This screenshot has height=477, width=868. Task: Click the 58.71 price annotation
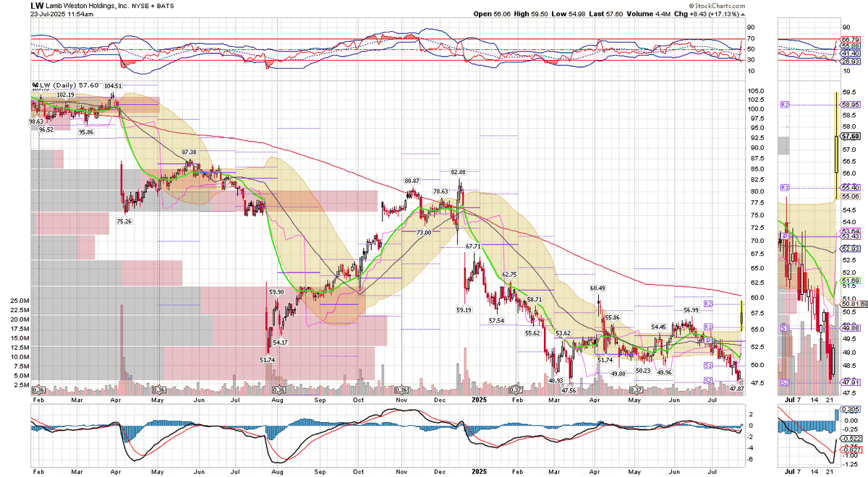[x=535, y=298]
